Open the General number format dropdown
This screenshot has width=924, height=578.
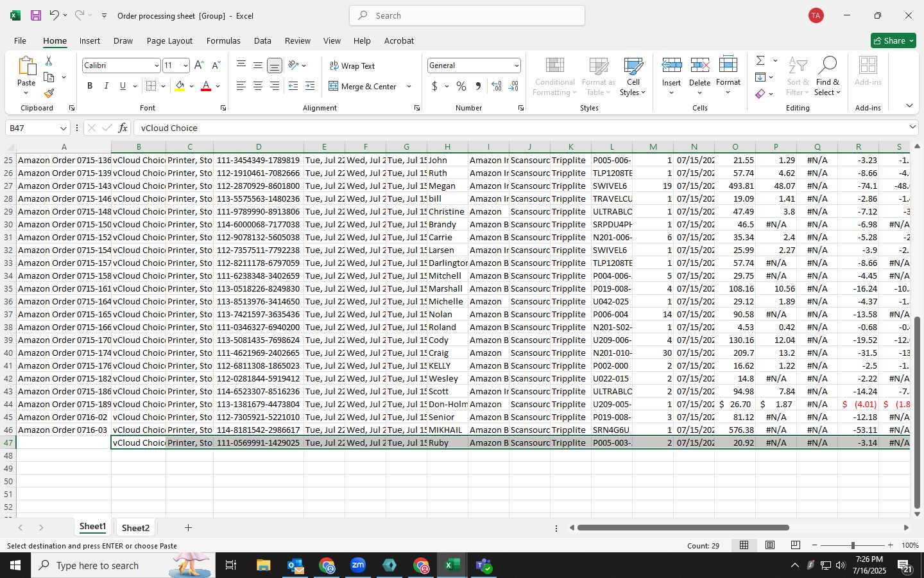pos(517,66)
